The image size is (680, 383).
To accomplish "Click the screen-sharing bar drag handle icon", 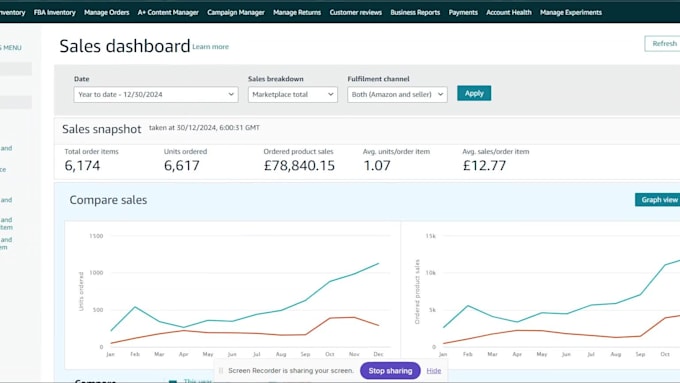I will tap(221, 371).
